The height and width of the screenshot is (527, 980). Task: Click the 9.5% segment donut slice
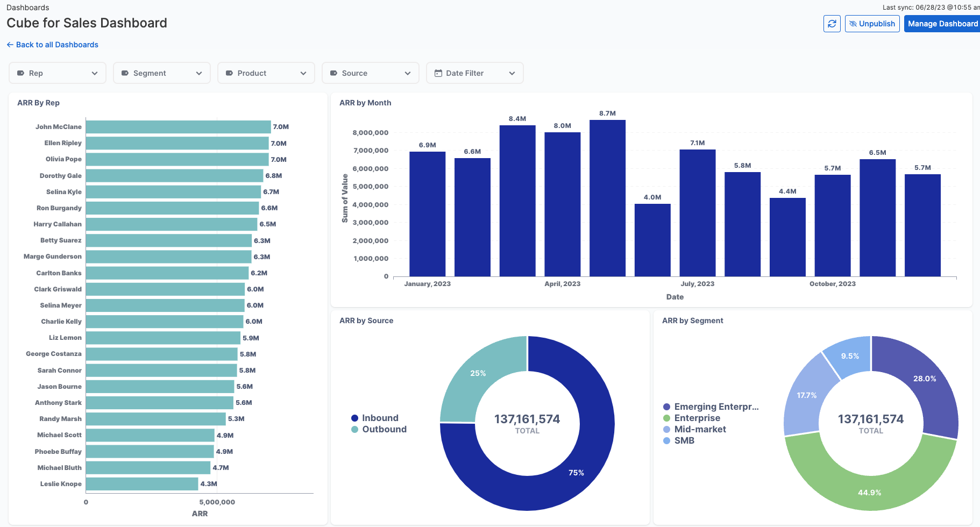850,355
